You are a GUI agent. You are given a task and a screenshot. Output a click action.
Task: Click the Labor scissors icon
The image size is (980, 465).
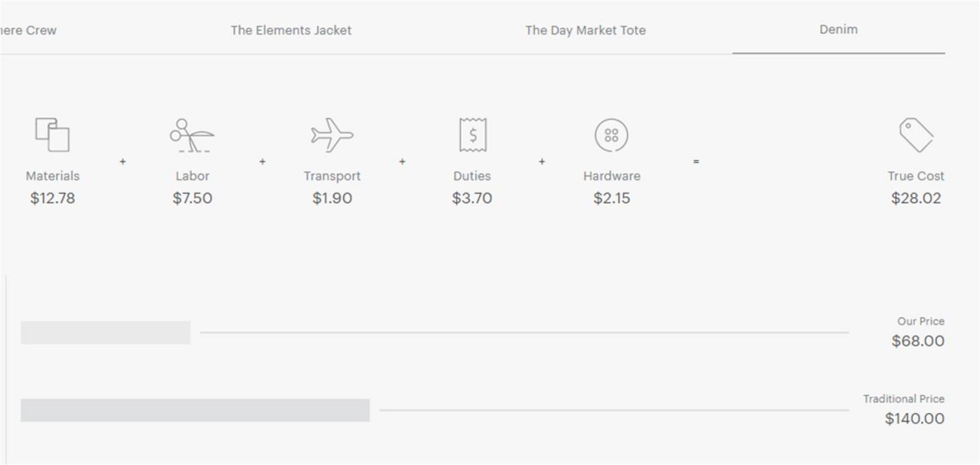point(191,136)
